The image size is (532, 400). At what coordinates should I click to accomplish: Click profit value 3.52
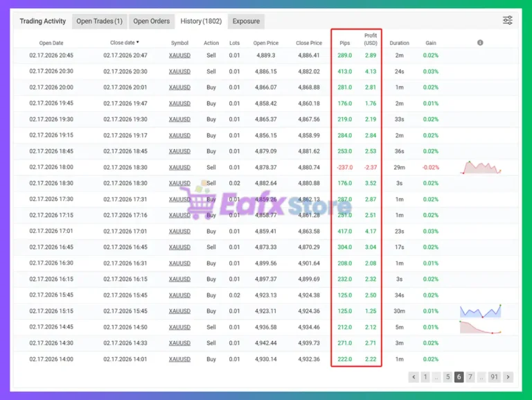tap(371, 183)
